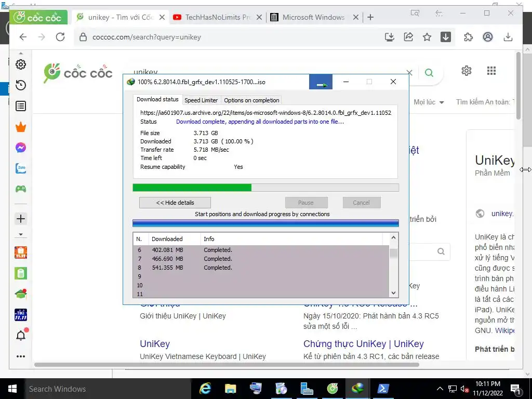The height and width of the screenshot is (399, 532).
Task: Click the muted volume icon in system tray
Action: (464, 389)
